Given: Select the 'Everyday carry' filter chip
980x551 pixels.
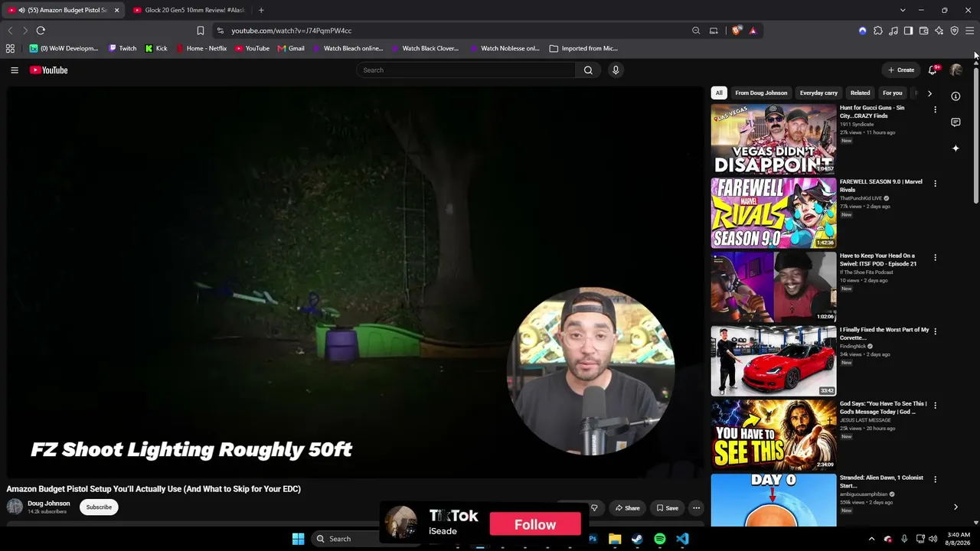Looking at the screenshot, I should coord(818,93).
